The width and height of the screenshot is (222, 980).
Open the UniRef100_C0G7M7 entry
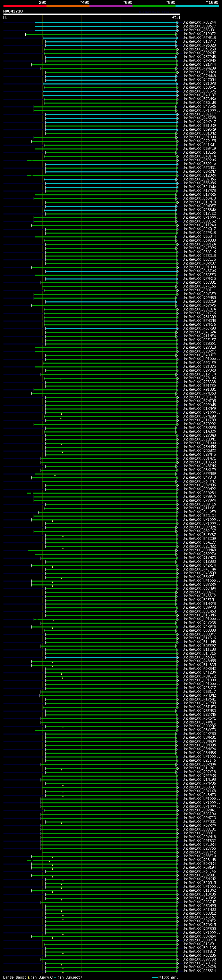tap(199, 902)
